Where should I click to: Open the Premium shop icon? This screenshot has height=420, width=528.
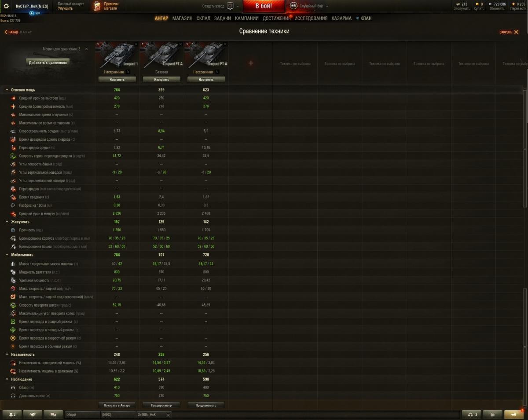(x=97, y=6)
